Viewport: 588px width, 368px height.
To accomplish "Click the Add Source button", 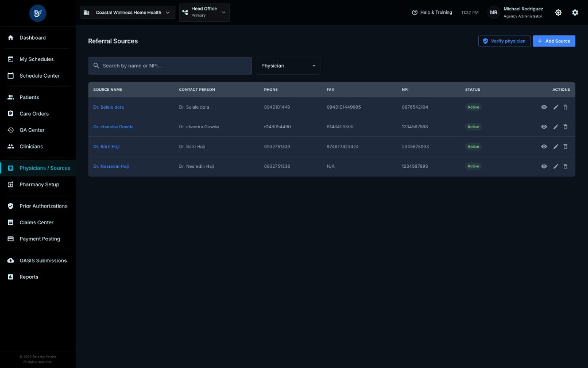I will [554, 41].
